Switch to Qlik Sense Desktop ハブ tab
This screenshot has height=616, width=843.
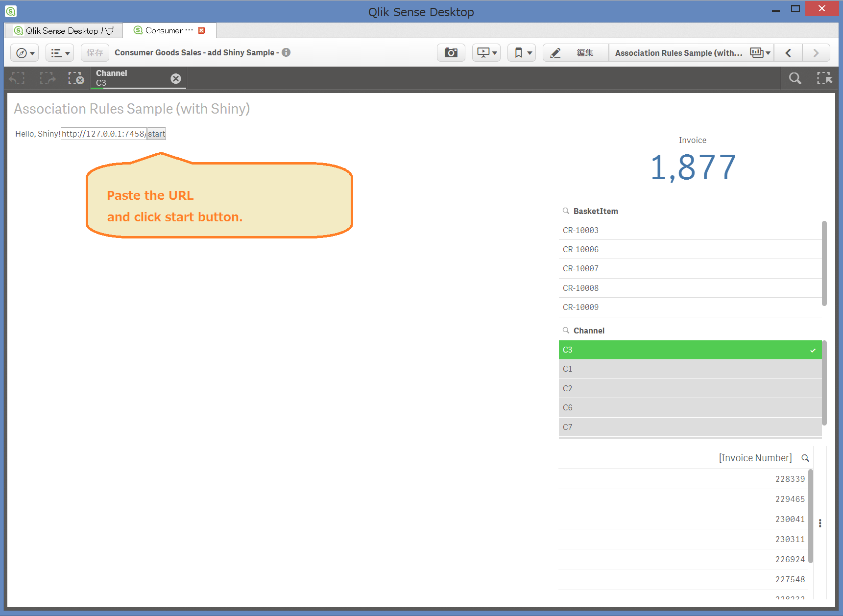pyautogui.click(x=64, y=30)
